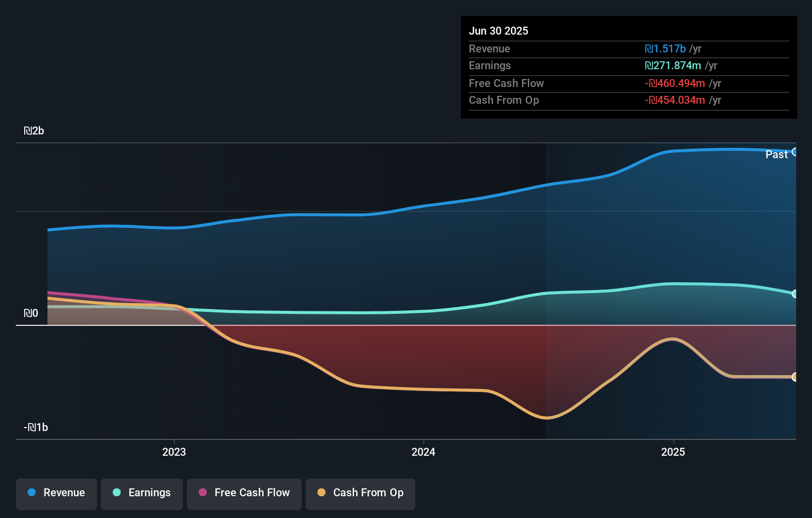Click the Revenue row label in tooltip

[490, 49]
